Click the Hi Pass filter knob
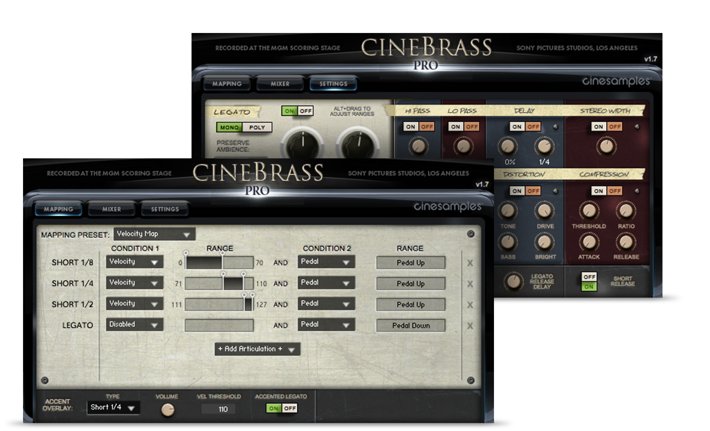 click(x=418, y=146)
